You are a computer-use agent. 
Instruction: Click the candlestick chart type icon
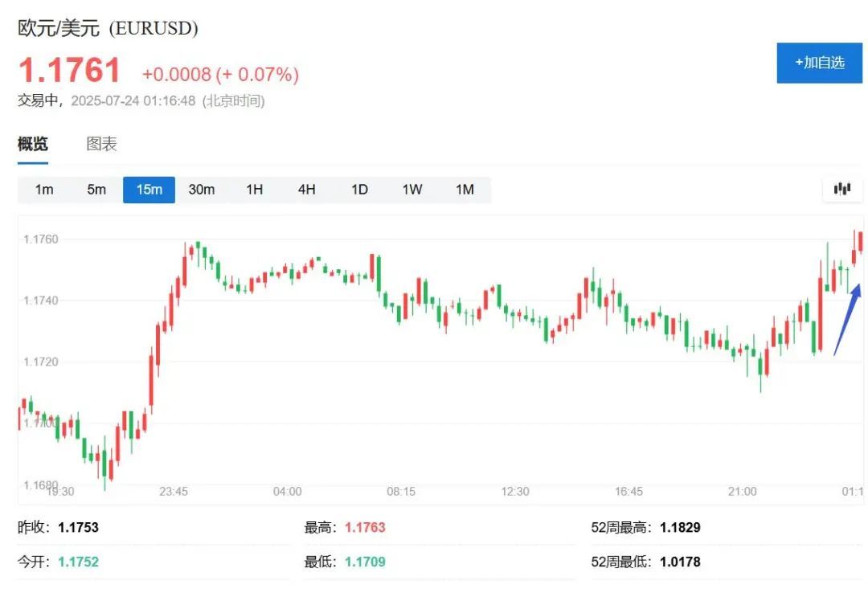coord(842,190)
